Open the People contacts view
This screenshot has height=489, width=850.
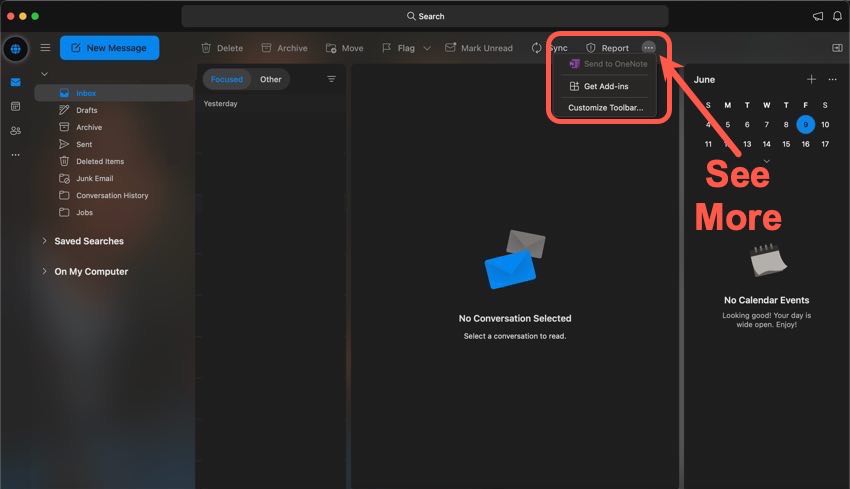point(16,131)
